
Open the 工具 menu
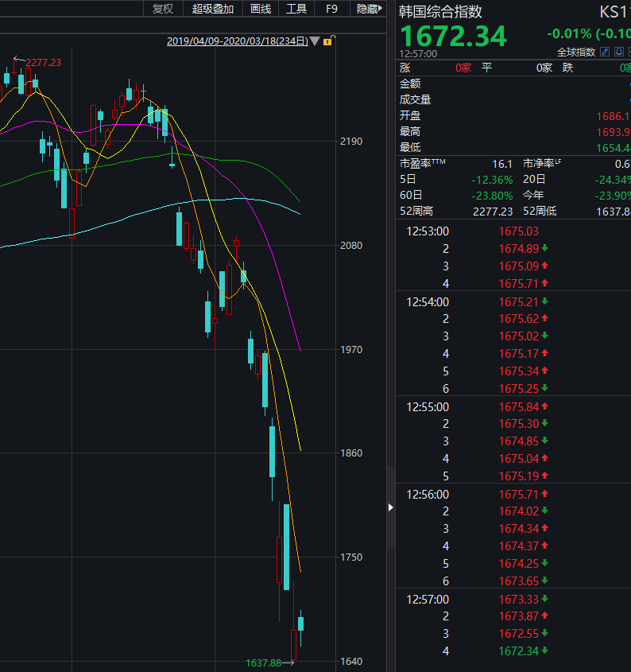point(296,9)
